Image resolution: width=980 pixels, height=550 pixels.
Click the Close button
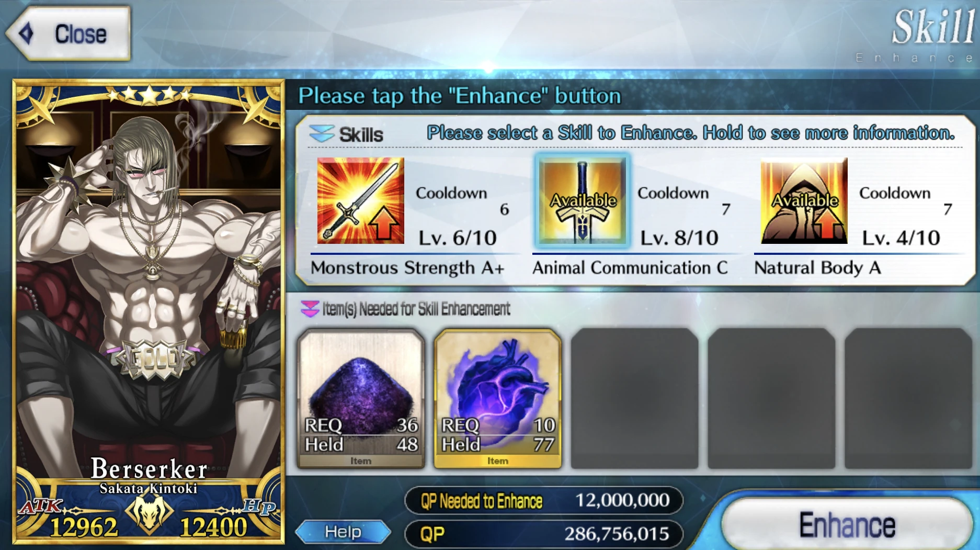pyautogui.click(x=69, y=34)
